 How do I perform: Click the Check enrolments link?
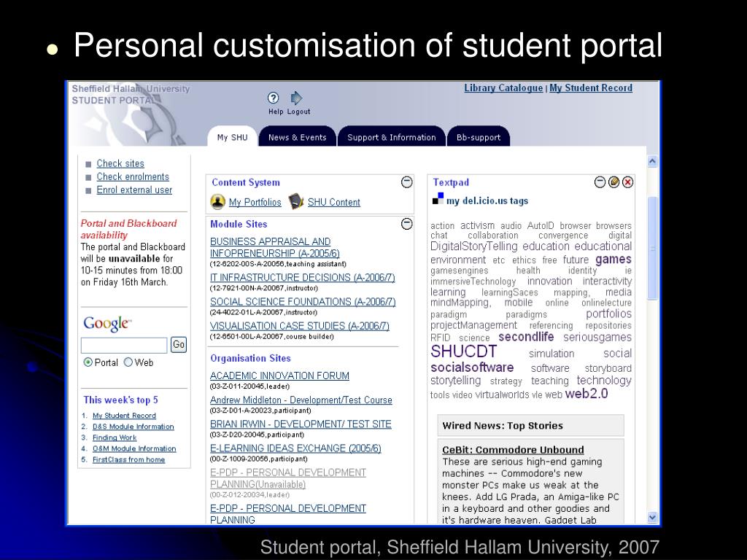(133, 176)
